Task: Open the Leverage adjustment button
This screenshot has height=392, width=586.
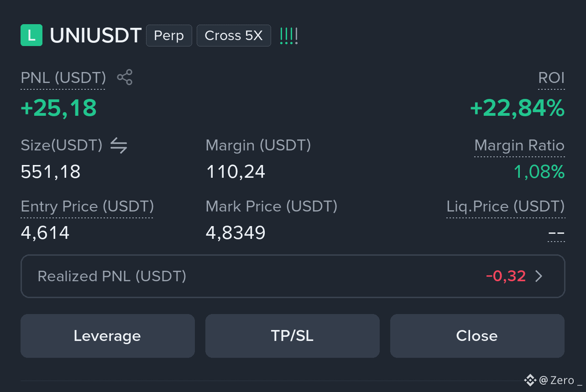Action: tap(108, 336)
